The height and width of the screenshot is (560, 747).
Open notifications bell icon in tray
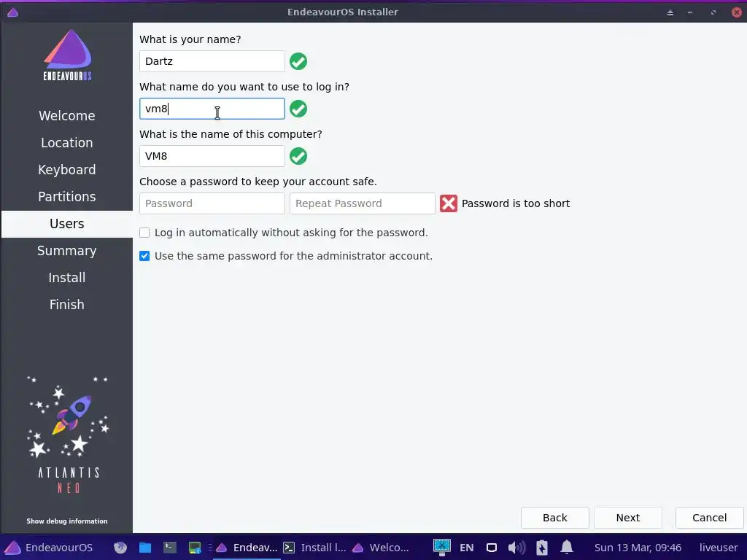pyautogui.click(x=566, y=548)
